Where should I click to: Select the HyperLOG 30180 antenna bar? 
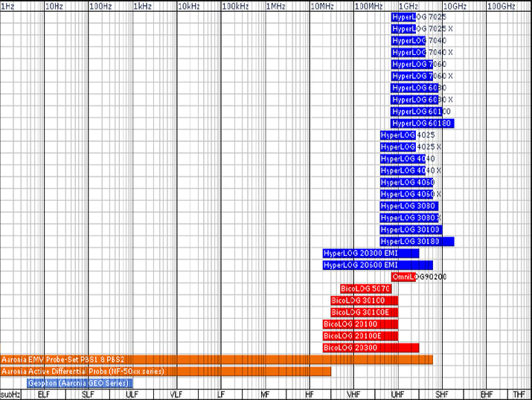417,242
